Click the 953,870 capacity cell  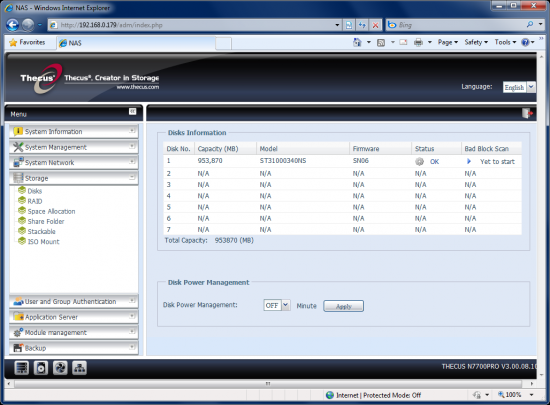coord(210,161)
